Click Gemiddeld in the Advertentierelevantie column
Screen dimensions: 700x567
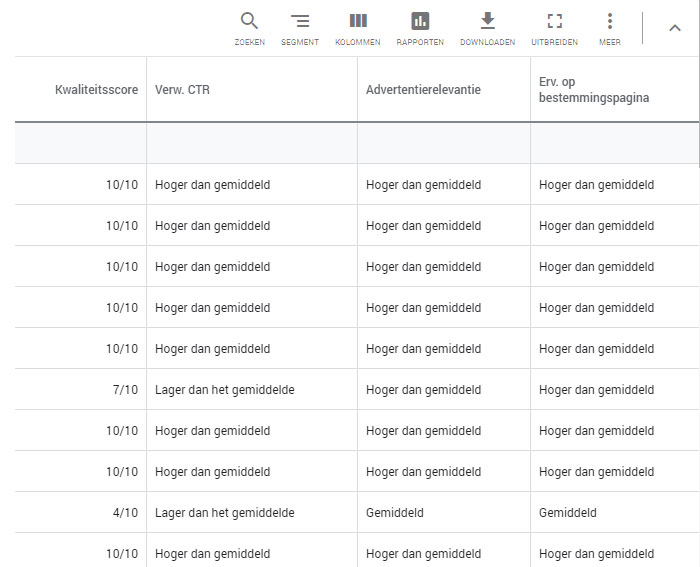(394, 513)
